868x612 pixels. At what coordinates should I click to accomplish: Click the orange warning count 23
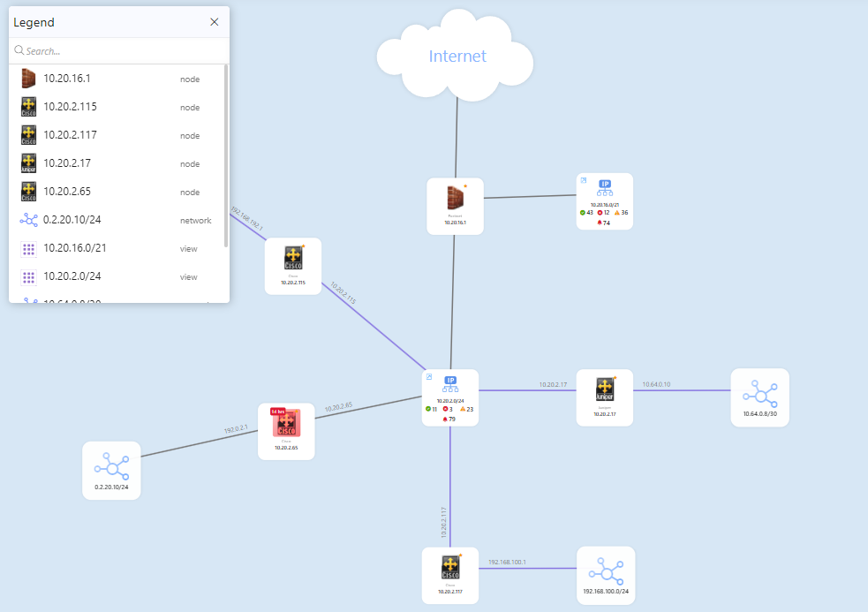[x=466, y=409]
